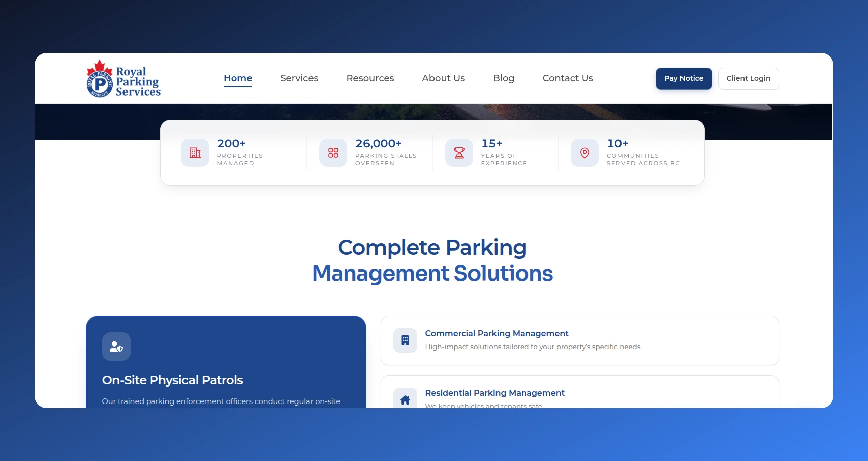Click the 200+ statistic value
Screen dimensions: 868x461
coord(231,143)
